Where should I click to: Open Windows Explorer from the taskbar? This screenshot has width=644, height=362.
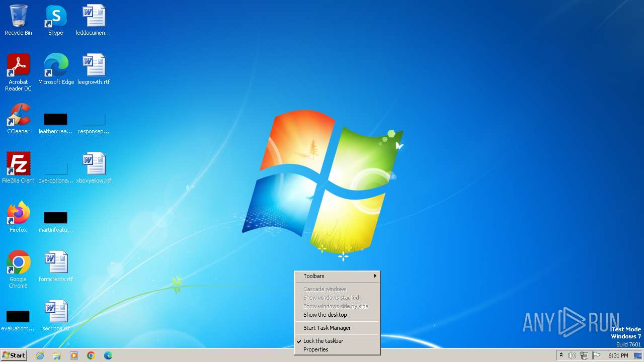tap(57, 355)
